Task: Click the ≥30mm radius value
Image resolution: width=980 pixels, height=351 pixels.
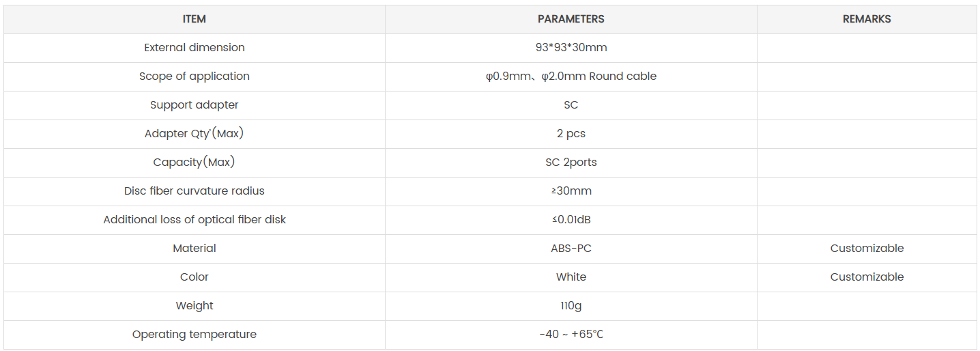Action: [571, 191]
